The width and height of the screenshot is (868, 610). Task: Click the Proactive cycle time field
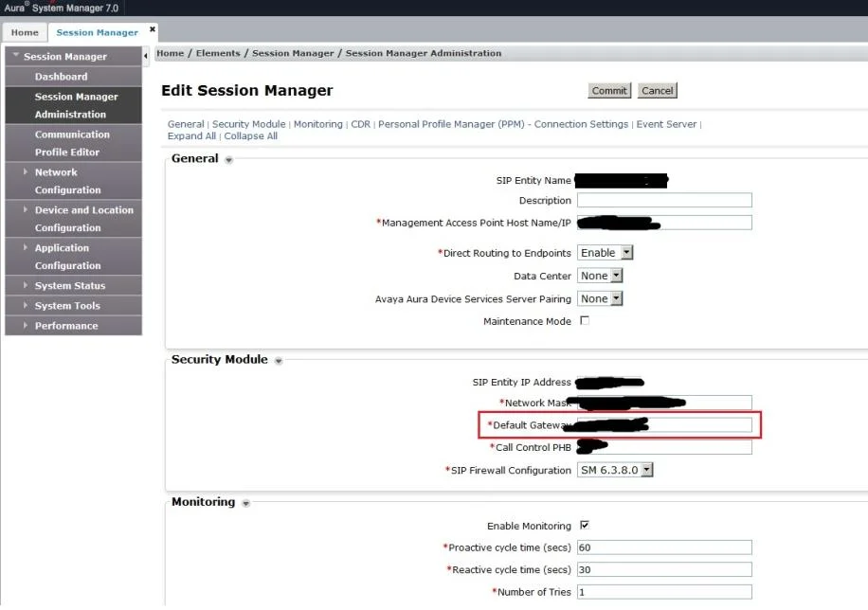click(664, 547)
